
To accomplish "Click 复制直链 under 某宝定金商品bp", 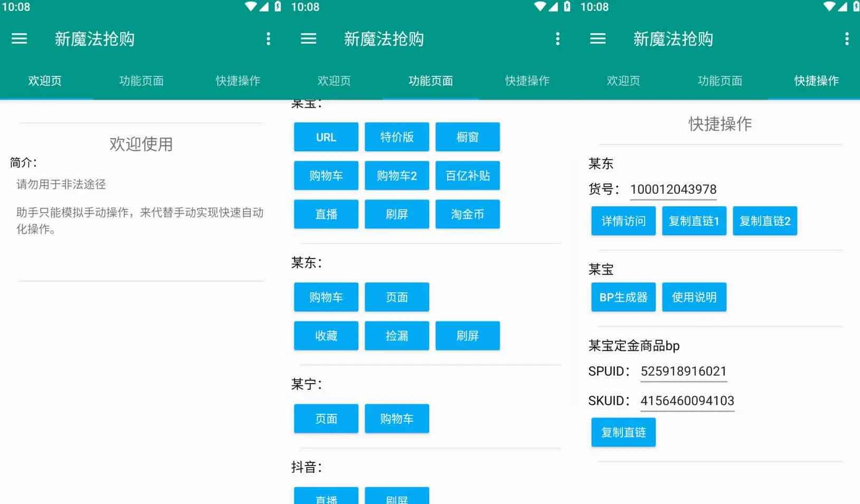I will pyautogui.click(x=623, y=432).
